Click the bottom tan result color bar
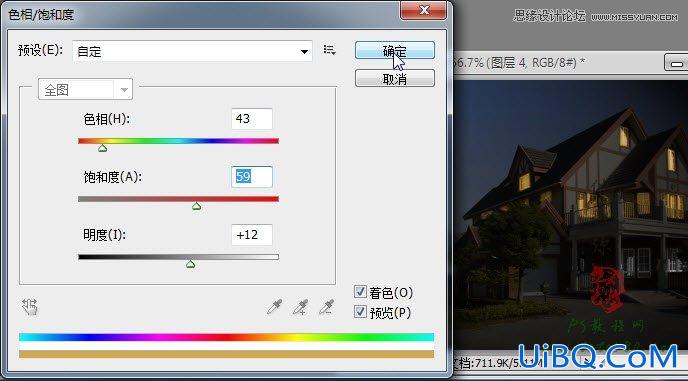This screenshot has height=381, width=688. [226, 354]
